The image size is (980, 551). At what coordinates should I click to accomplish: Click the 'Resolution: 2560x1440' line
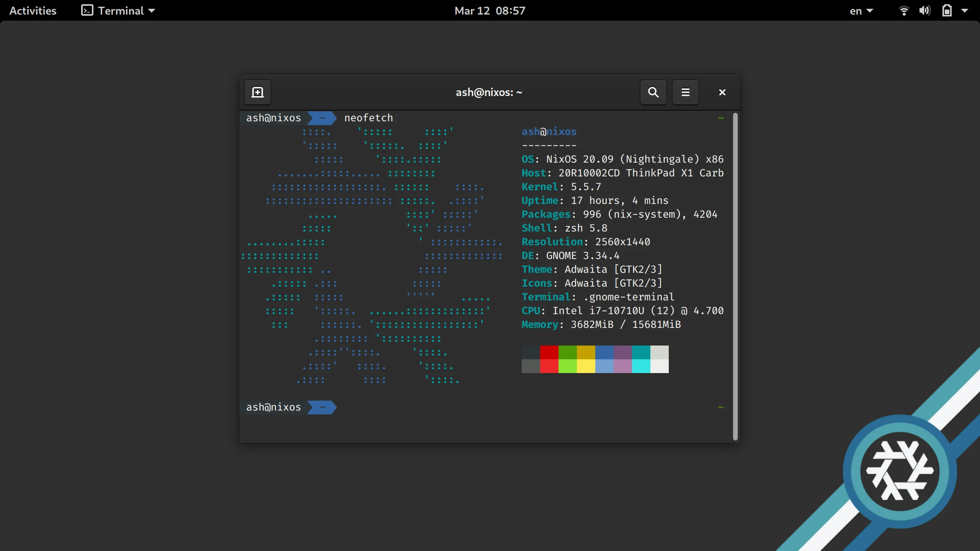click(x=586, y=242)
